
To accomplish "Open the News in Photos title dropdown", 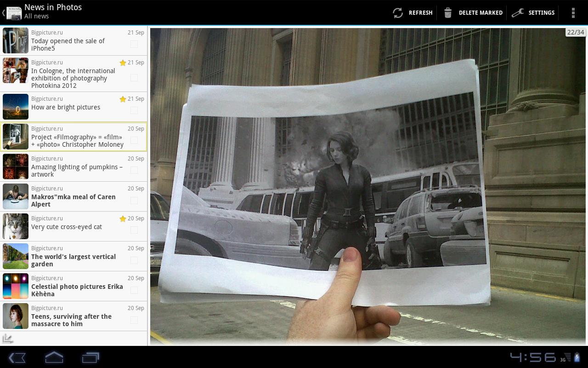I will (53, 11).
